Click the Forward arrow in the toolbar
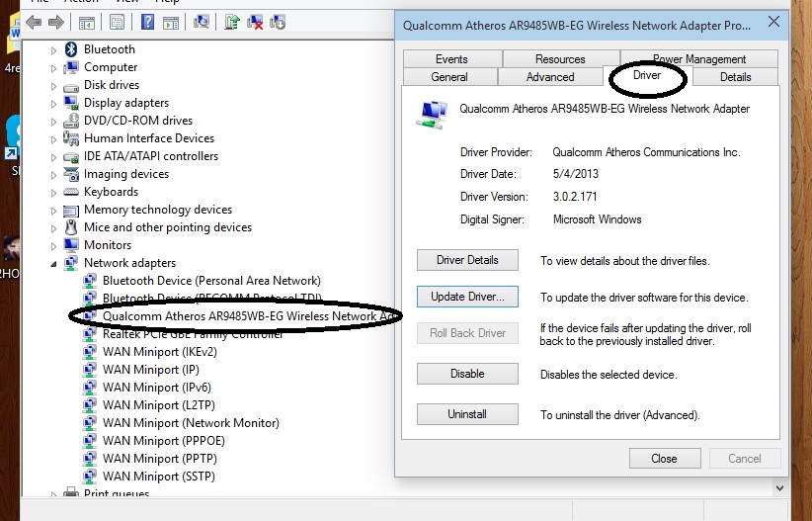This screenshot has width=812, height=521. coord(55,23)
